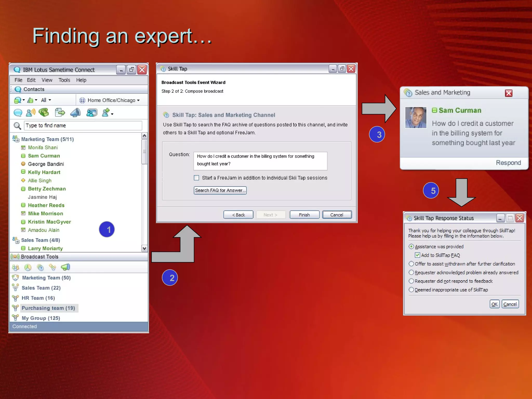Open the green availability icon dropdown arrow

[36, 100]
